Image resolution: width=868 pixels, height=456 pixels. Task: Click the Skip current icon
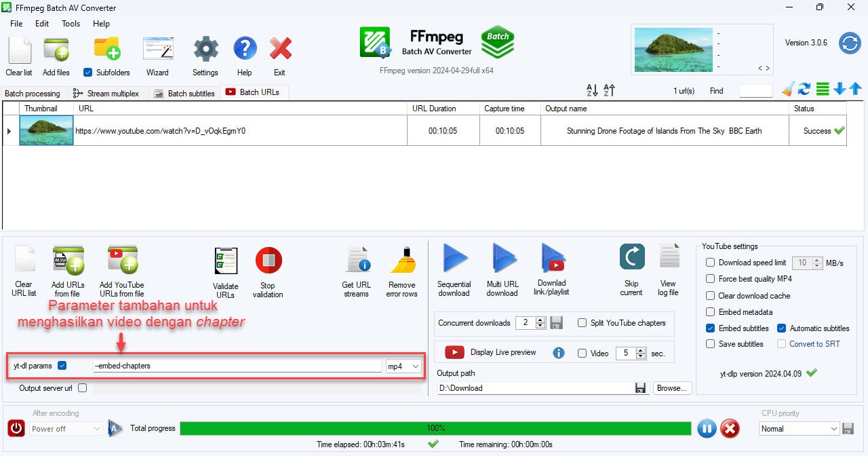(x=632, y=257)
